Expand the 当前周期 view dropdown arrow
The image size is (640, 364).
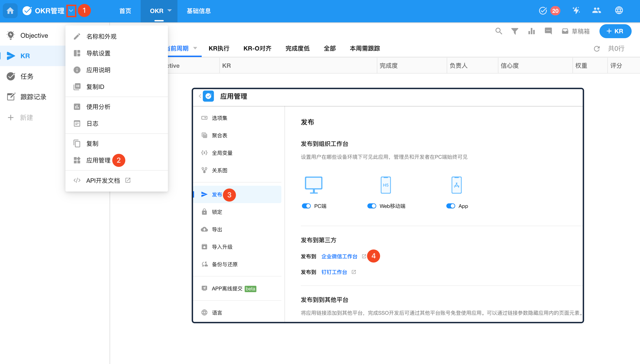pos(195,48)
